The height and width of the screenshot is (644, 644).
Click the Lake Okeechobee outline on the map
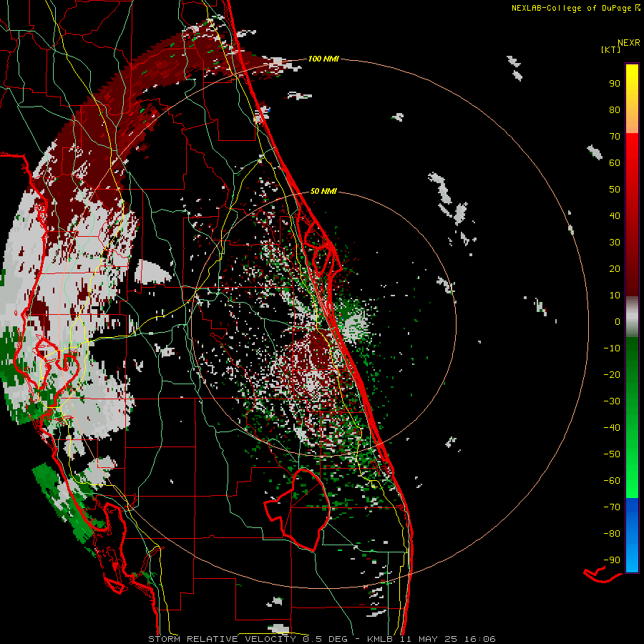[298, 509]
